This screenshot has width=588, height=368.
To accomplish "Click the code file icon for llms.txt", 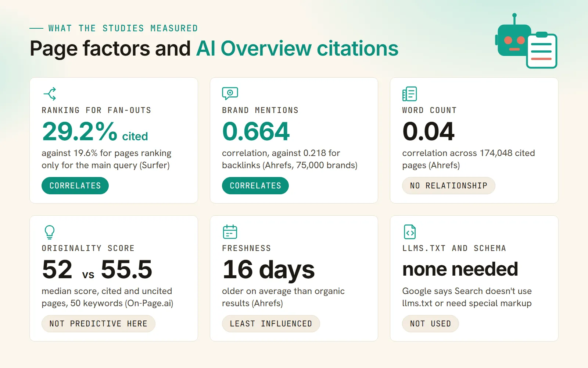I will tap(410, 232).
